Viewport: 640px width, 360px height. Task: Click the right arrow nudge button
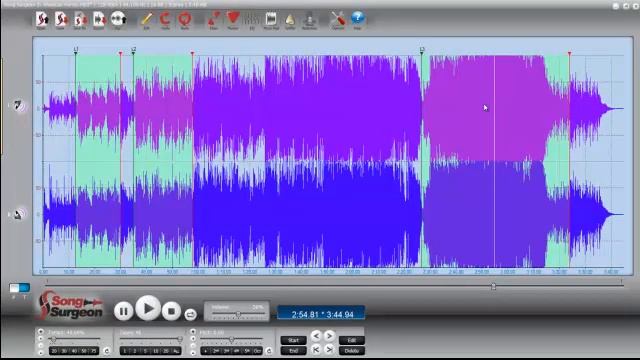coord(329,336)
